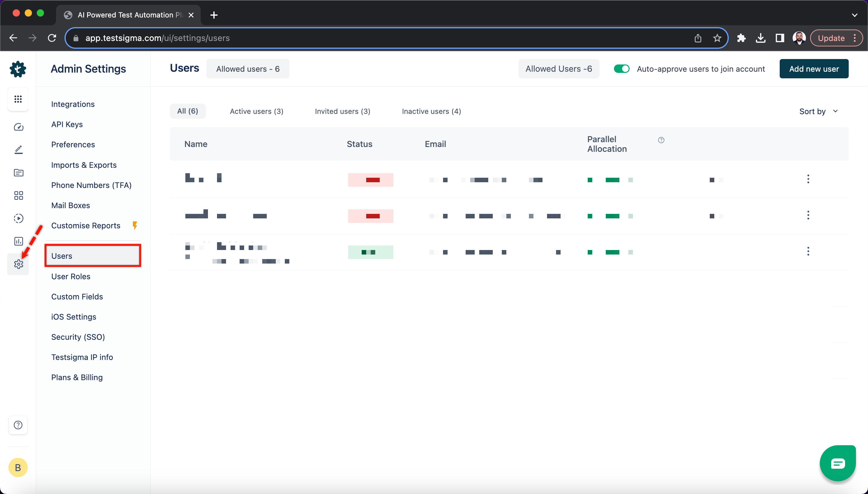
Task: Navigate to User Roles settings
Action: point(71,276)
